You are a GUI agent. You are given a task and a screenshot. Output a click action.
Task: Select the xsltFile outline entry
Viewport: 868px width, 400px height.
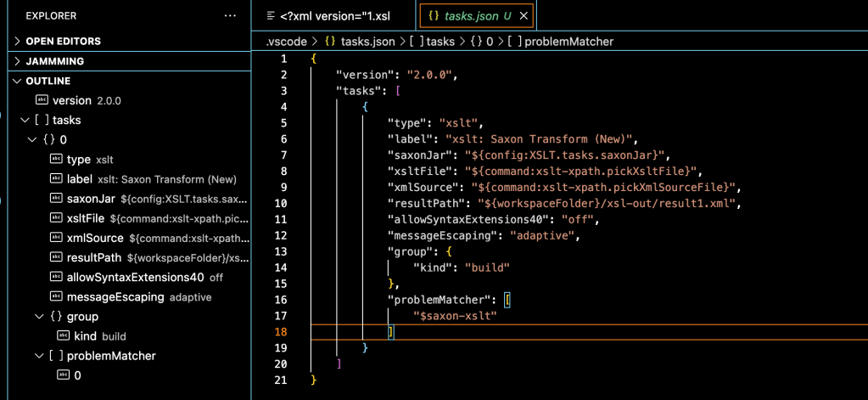click(x=86, y=218)
